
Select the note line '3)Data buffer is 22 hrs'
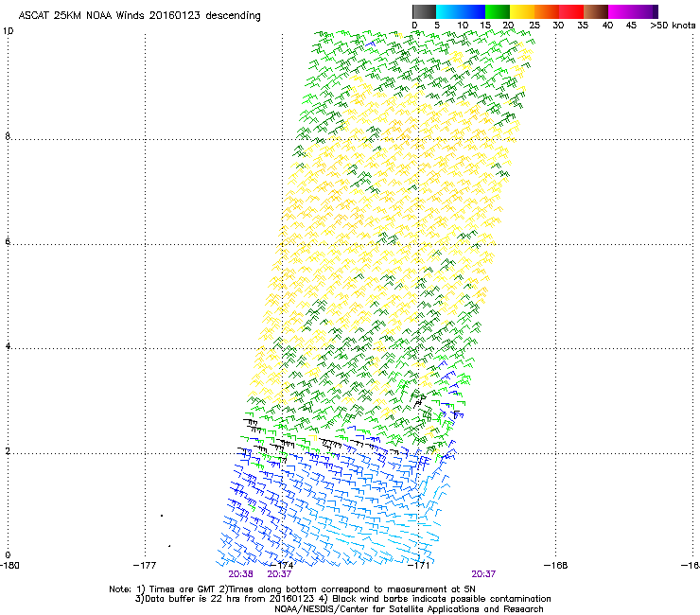point(342,599)
